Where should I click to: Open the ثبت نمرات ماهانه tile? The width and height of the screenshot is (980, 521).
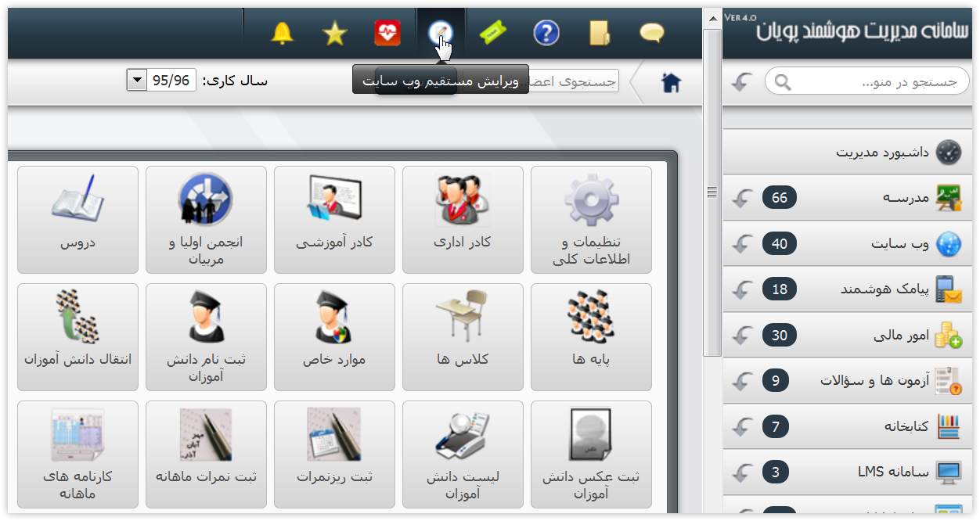(206, 455)
